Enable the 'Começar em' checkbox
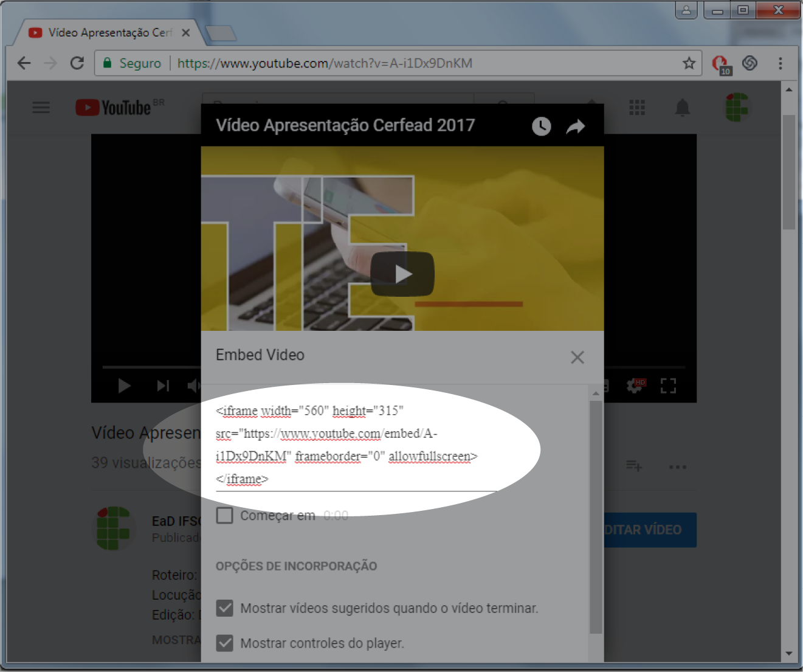This screenshot has height=672, width=803. (x=225, y=516)
